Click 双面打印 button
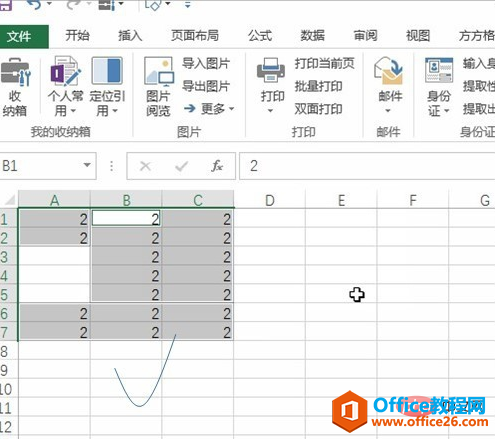 pos(319,109)
